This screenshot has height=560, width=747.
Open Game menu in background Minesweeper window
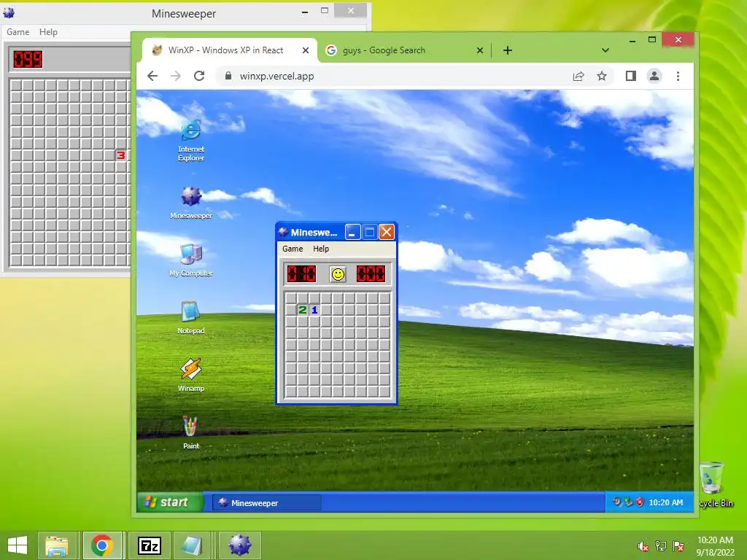[18, 32]
